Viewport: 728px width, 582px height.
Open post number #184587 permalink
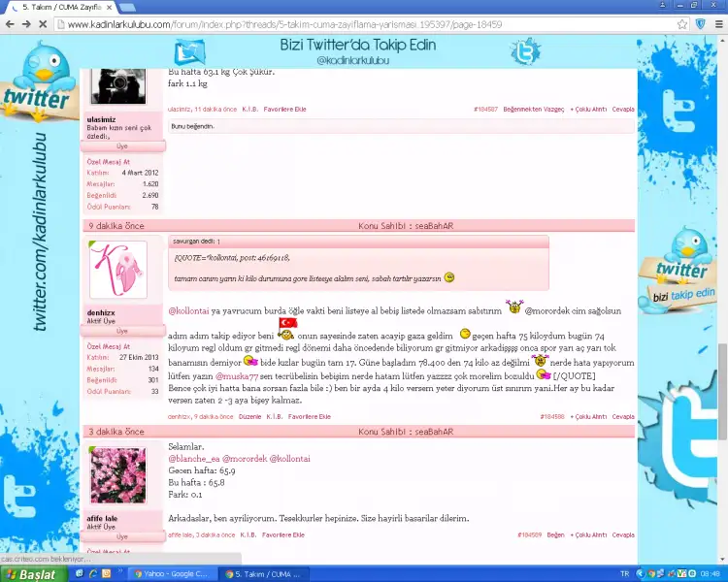485,110
